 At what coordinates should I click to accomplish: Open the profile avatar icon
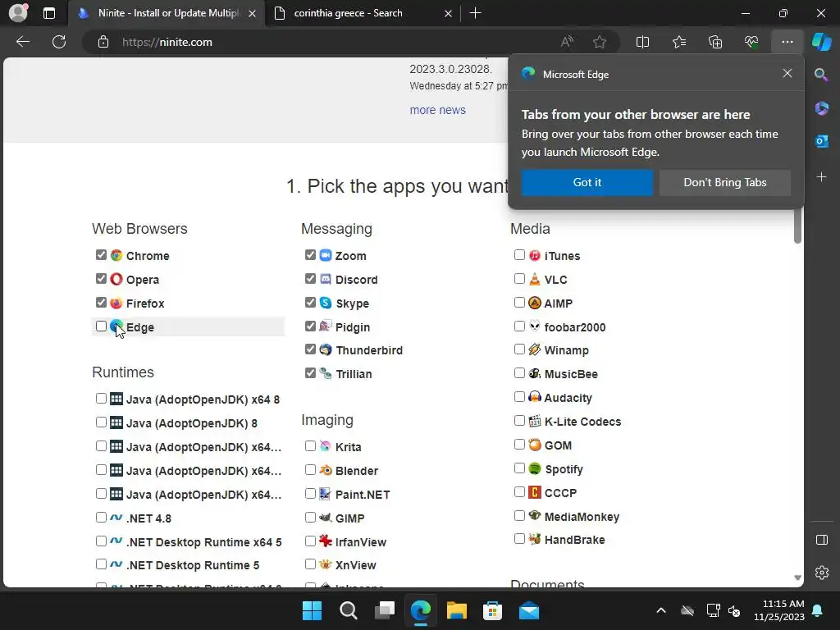pyautogui.click(x=18, y=13)
